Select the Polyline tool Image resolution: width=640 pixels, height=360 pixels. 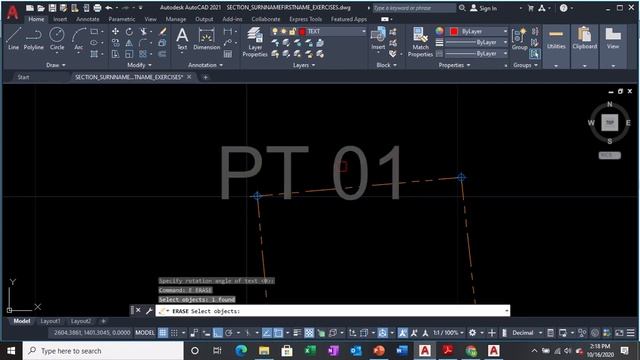click(x=33, y=39)
